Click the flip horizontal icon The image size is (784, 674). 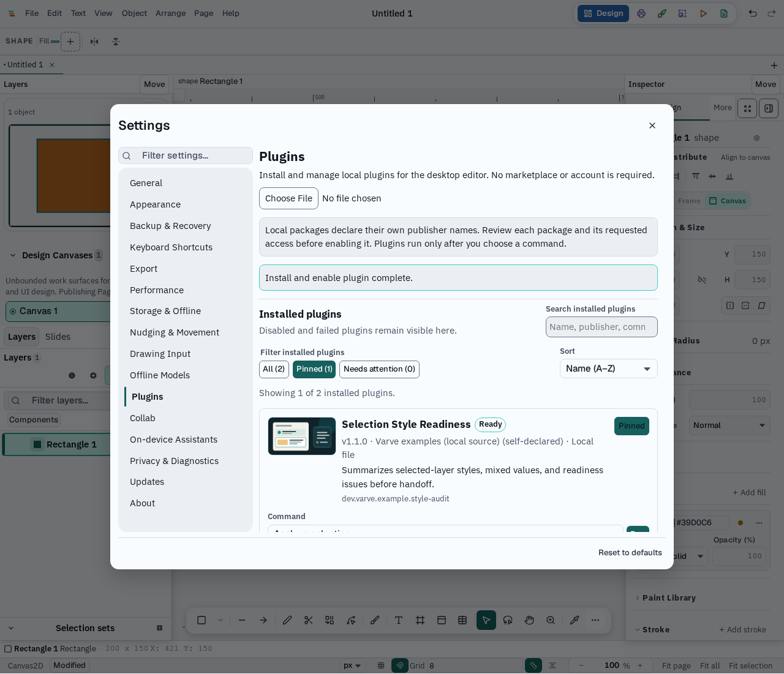pyautogui.click(x=94, y=42)
